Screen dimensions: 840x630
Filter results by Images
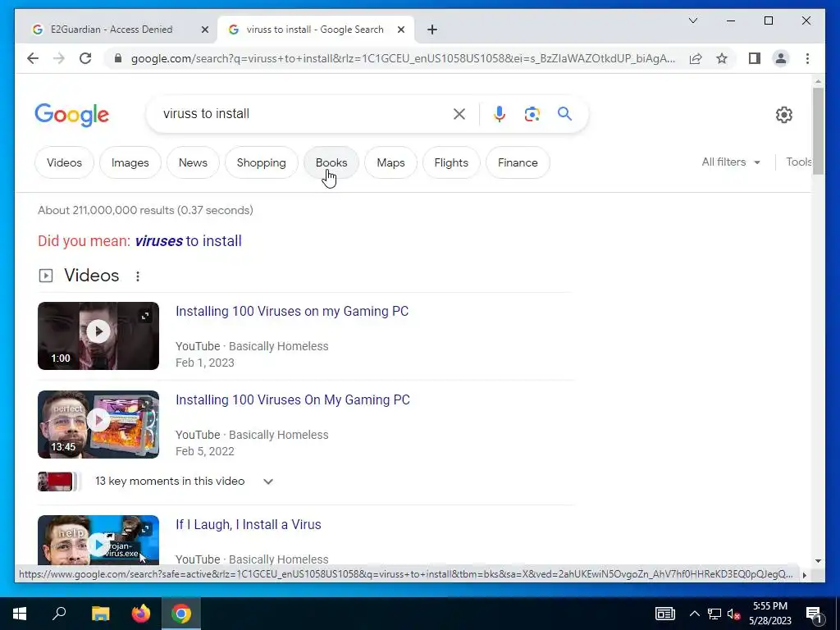(130, 162)
